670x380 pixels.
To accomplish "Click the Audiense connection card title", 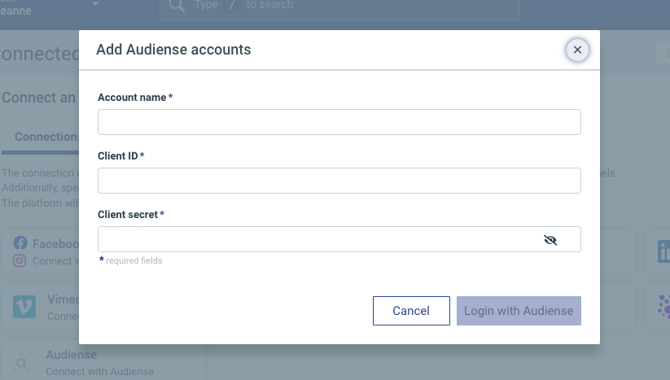I will pyautogui.click(x=71, y=355).
